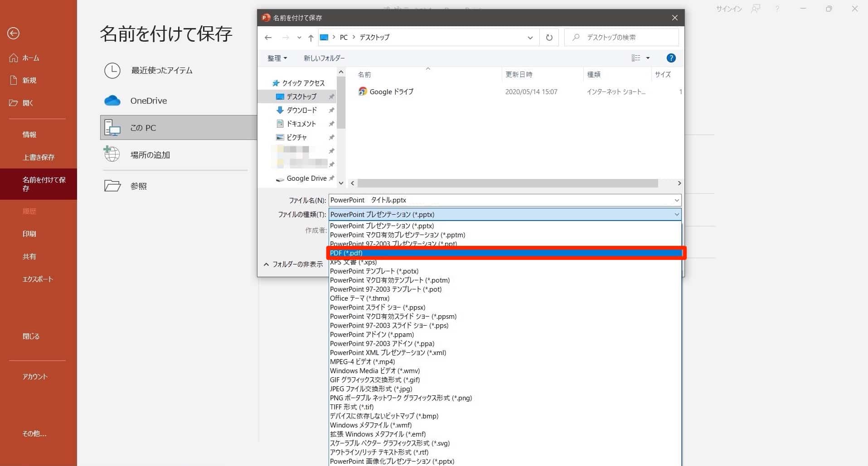868x466 pixels.
Task: Sort by the 更新日時 column header
Action: (x=519, y=75)
